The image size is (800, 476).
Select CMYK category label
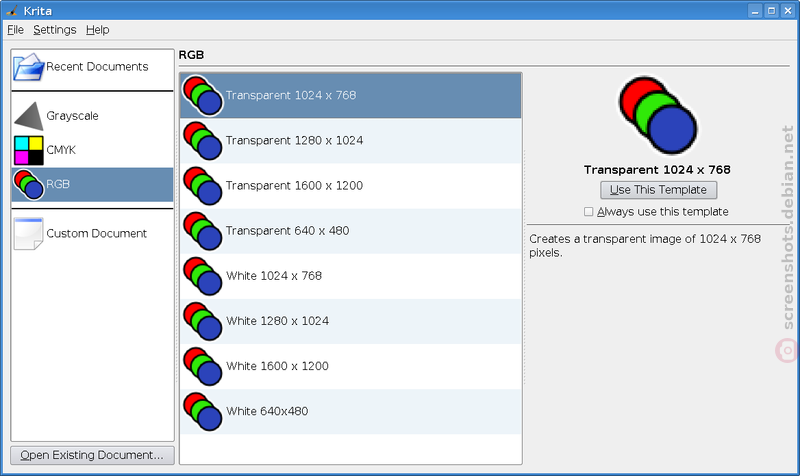(x=61, y=150)
